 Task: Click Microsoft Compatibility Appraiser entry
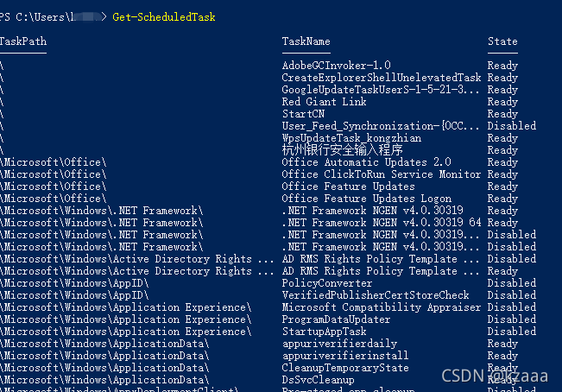coord(382,307)
